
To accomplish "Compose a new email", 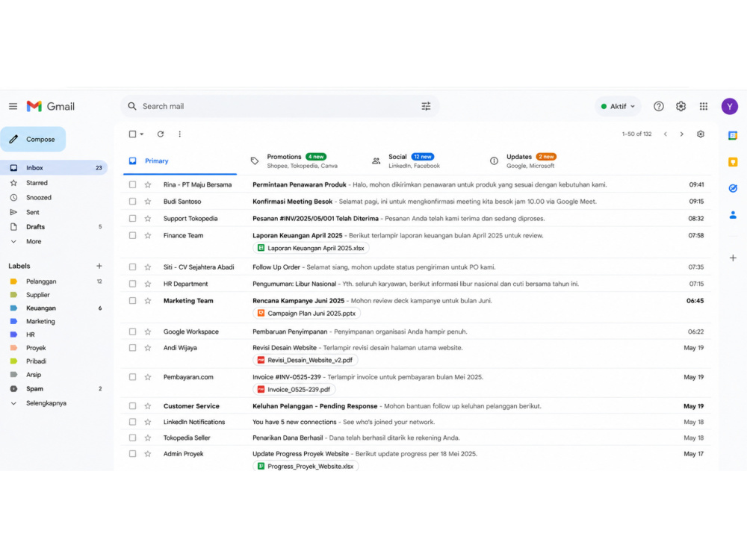I will pyautogui.click(x=33, y=139).
